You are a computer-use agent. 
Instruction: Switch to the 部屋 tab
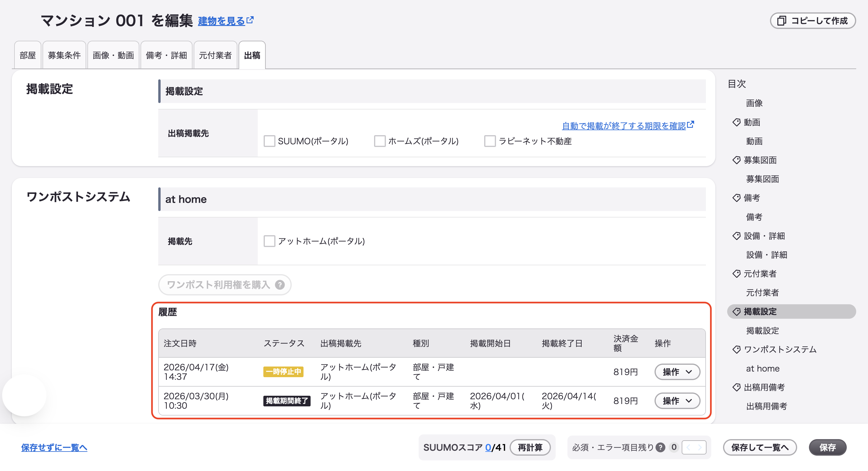coord(28,55)
